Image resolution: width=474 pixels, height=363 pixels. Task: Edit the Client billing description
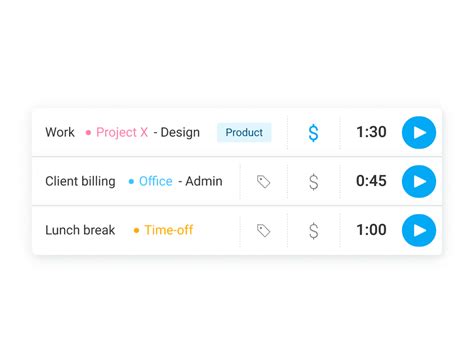(80, 181)
